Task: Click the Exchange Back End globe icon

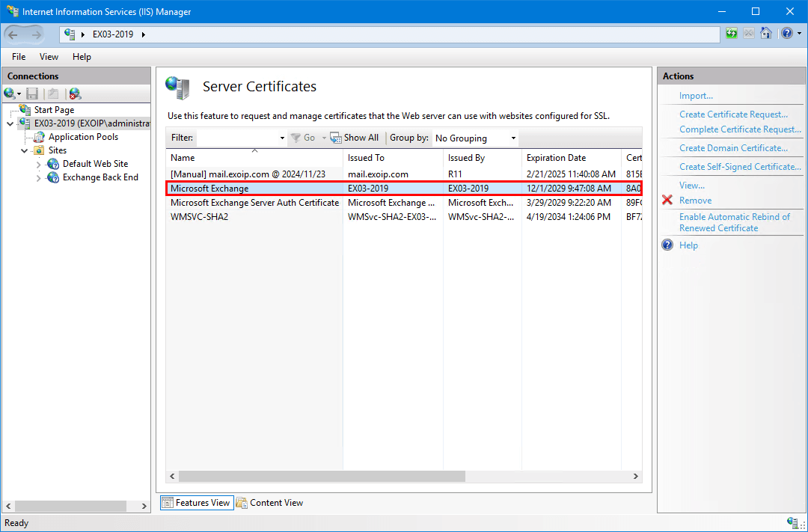Action: click(53, 177)
